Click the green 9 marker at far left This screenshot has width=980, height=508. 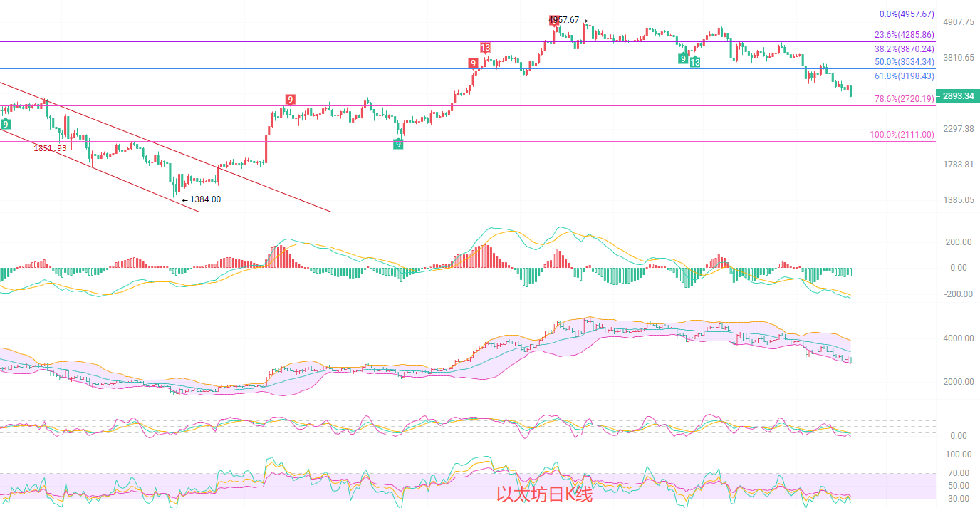(6, 125)
